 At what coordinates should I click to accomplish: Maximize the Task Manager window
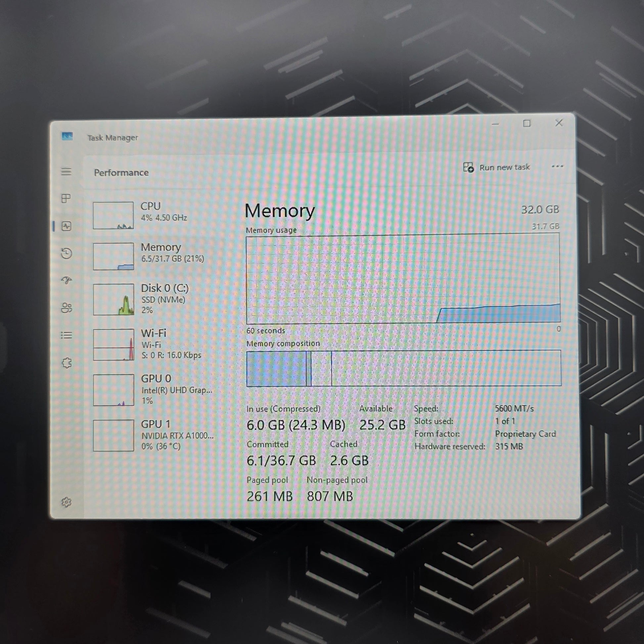(527, 124)
